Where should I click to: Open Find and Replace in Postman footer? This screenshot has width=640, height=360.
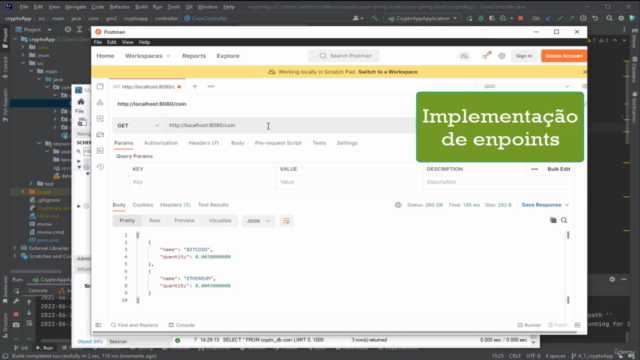point(134,325)
